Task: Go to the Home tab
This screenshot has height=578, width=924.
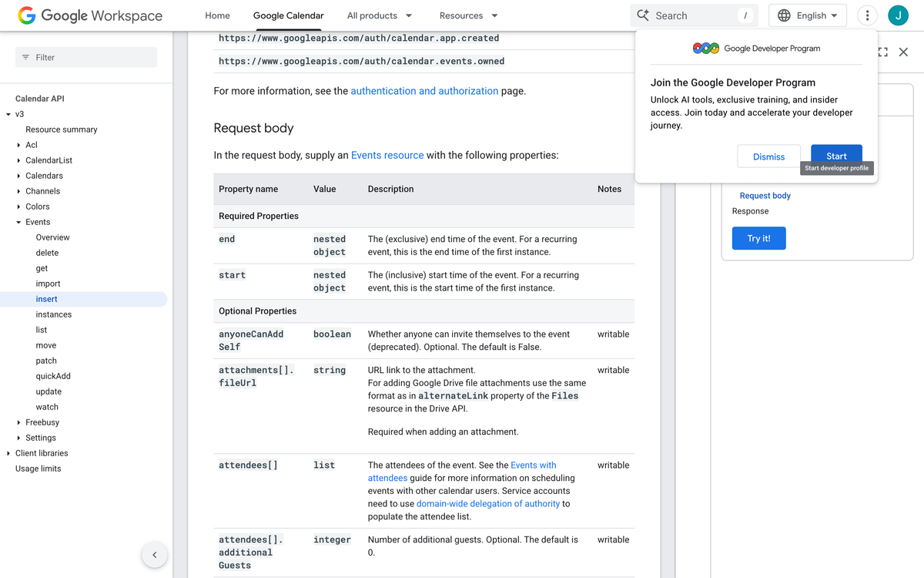Action: tap(217, 15)
